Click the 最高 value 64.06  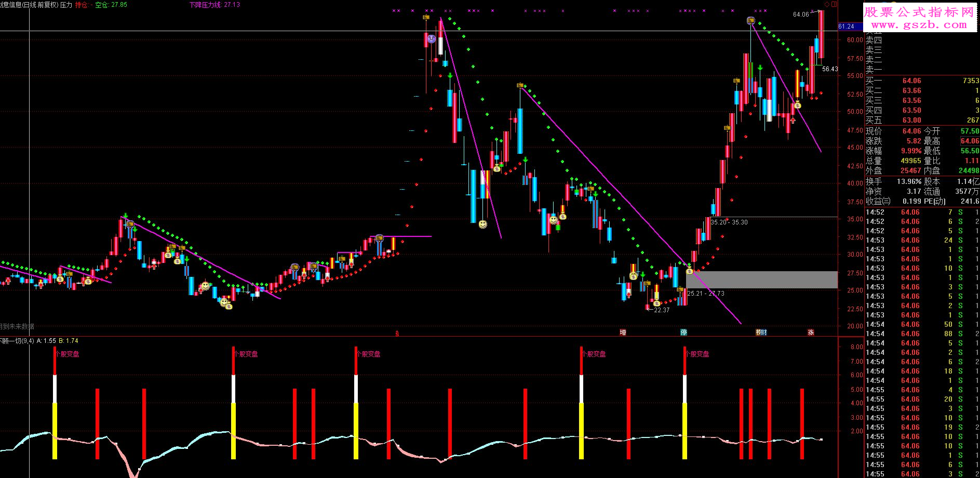[x=969, y=141]
